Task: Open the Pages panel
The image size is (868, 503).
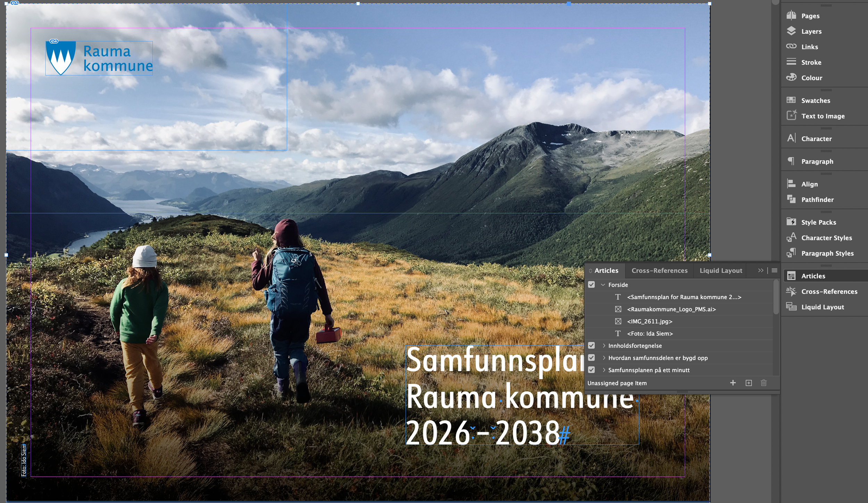Action: pos(810,16)
